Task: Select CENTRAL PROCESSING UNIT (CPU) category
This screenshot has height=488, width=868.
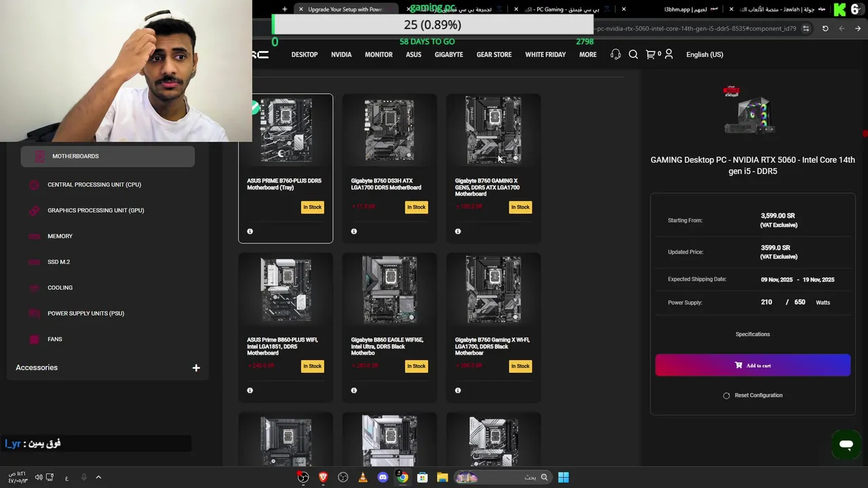Action: [94, 185]
